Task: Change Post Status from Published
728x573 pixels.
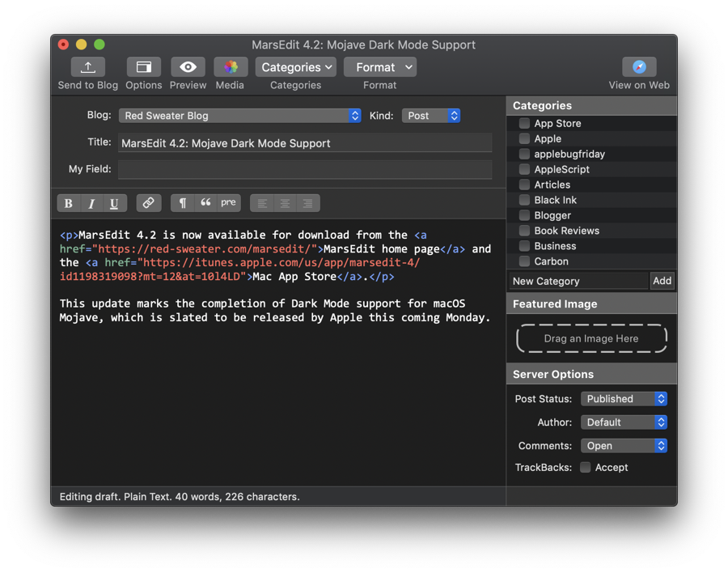Action: [x=624, y=399]
